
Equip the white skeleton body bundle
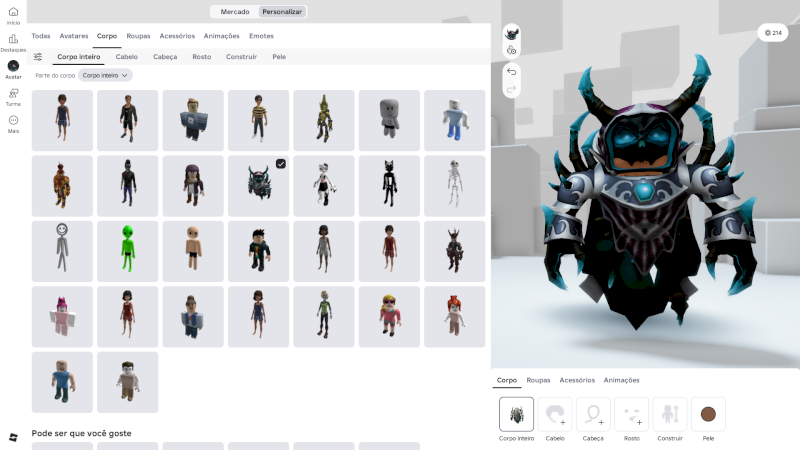[455, 186]
